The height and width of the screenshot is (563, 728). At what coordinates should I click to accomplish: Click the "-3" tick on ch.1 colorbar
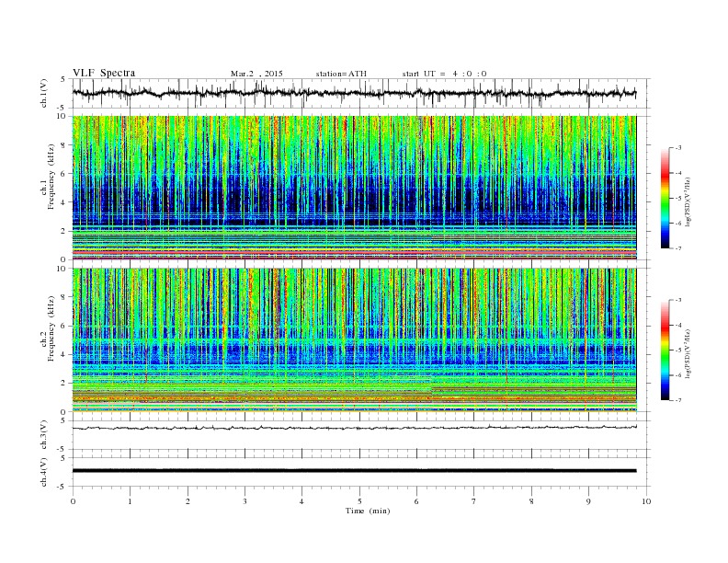tap(677, 148)
